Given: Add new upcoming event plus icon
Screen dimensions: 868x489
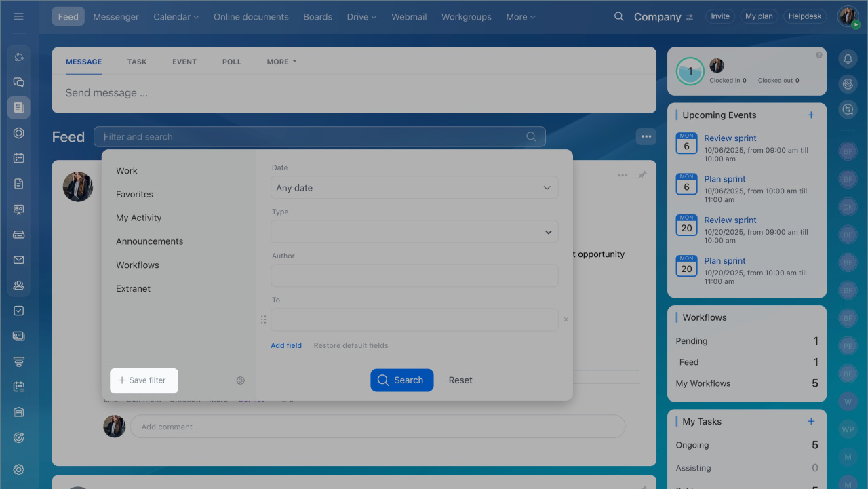Looking at the screenshot, I should (811, 115).
